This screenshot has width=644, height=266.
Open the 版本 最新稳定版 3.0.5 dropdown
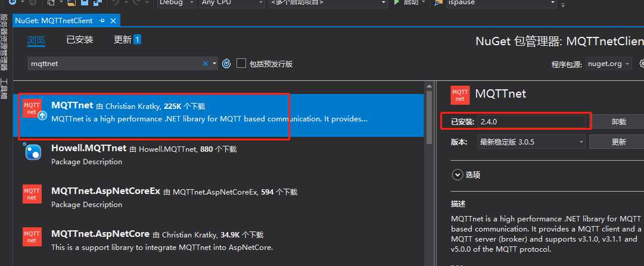pos(531,142)
